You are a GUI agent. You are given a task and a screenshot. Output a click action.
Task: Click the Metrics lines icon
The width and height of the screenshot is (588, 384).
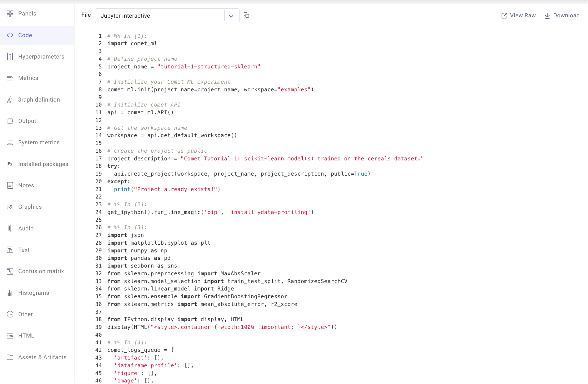coord(10,78)
